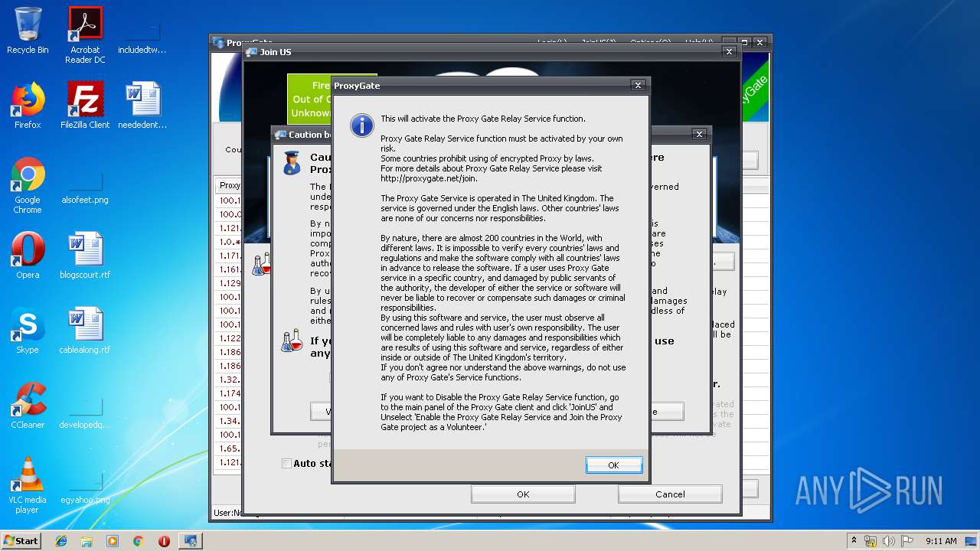Click the blue information icon in ProxyGate dialog
Viewport: 980px width, 551px height.
[x=361, y=125]
